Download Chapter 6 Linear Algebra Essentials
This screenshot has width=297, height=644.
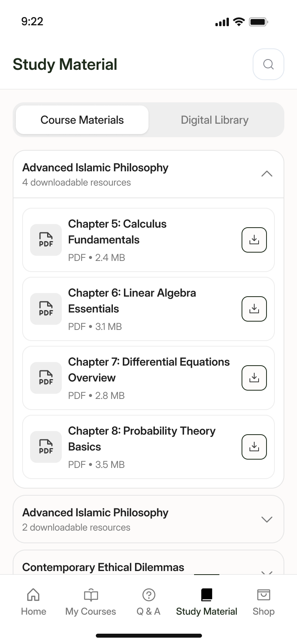[254, 309]
